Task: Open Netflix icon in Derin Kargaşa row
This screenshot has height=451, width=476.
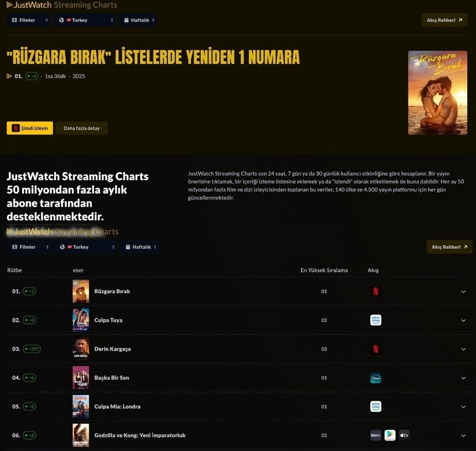Action: [375, 349]
